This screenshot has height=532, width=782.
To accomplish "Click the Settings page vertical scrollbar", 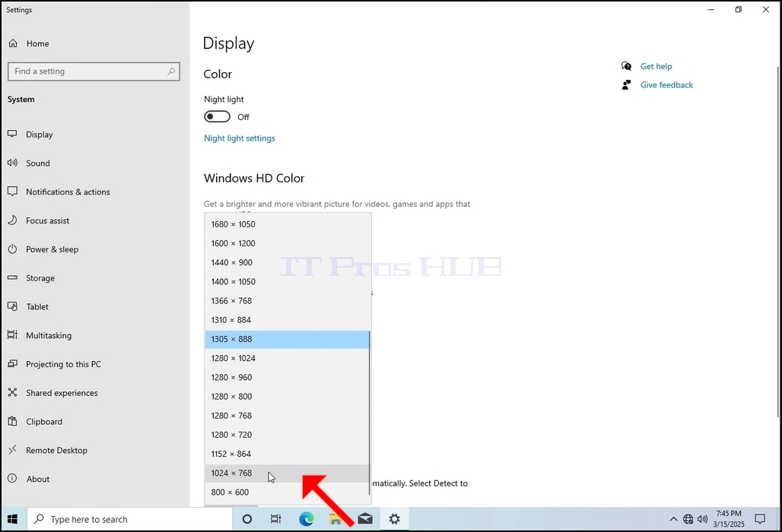I will (778, 242).
